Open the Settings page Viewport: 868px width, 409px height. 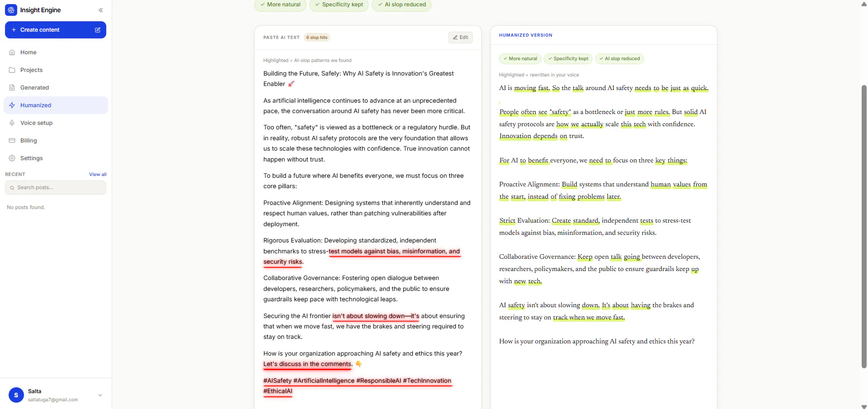click(x=56, y=158)
